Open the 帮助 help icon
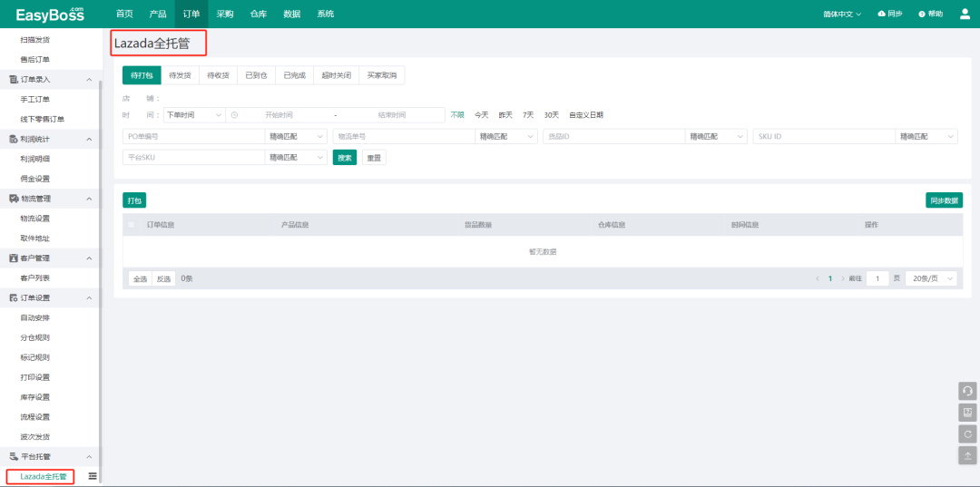Image resolution: width=980 pixels, height=487 pixels. pyautogui.click(x=921, y=14)
